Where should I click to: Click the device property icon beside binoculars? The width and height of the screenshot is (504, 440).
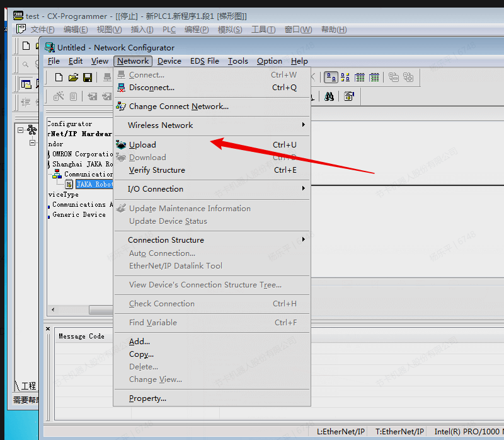[348, 96]
